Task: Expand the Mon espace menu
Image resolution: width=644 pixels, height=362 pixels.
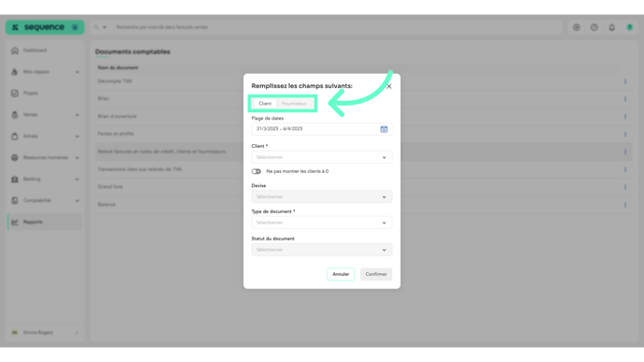Action: point(77,72)
